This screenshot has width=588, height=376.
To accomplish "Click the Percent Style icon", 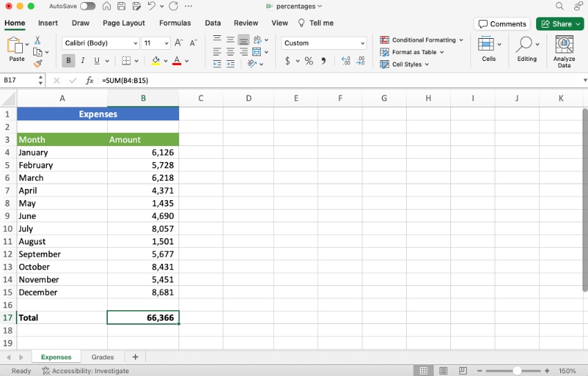I will pos(309,61).
